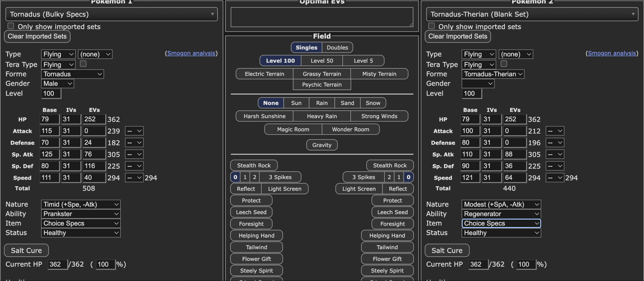The image size is (644, 281).
Task: Enable Tera Type checkbox for Pokemon 1
Action: 83,64
